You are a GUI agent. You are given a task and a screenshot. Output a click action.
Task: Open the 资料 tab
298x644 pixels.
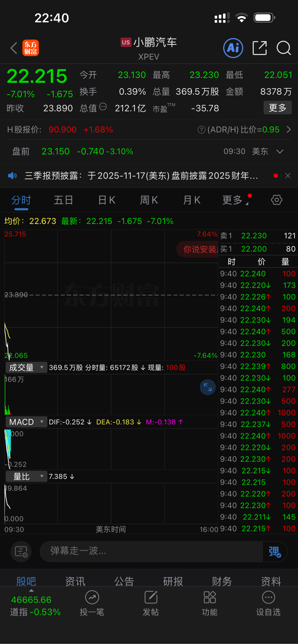click(x=271, y=581)
